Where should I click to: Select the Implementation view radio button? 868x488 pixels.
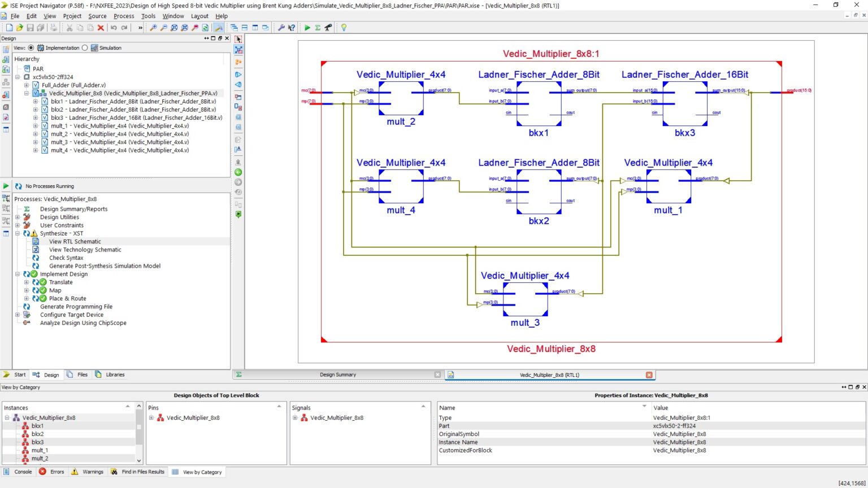click(32, 47)
